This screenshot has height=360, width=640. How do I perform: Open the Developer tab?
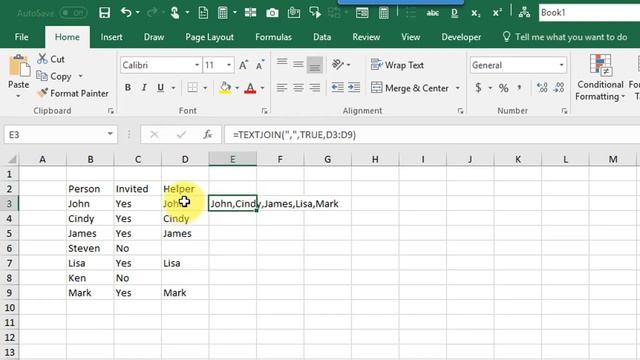tap(461, 37)
